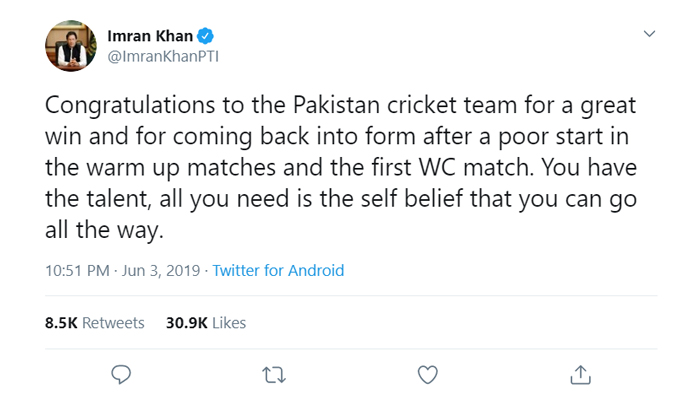Retweet this post using the arrows icon
Image resolution: width=700 pixels, height=400 pixels.
[274, 375]
